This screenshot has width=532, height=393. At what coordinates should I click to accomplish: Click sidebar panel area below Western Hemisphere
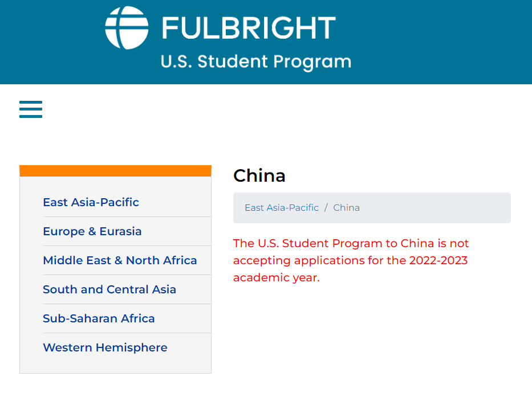tap(115, 365)
